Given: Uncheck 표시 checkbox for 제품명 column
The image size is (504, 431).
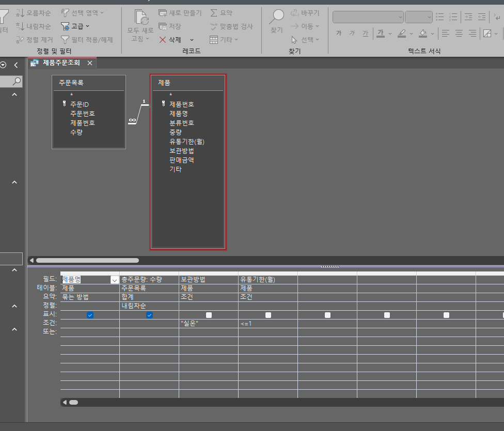Looking at the screenshot, I should (90, 315).
